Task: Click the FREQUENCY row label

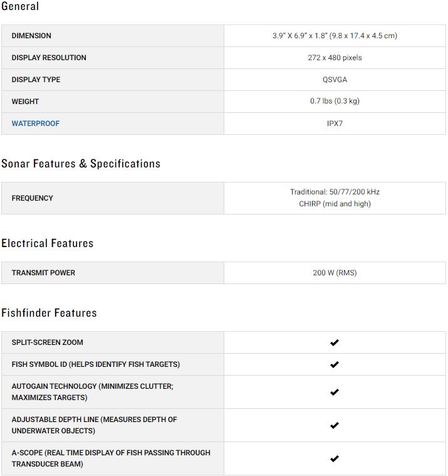Action: pos(32,198)
